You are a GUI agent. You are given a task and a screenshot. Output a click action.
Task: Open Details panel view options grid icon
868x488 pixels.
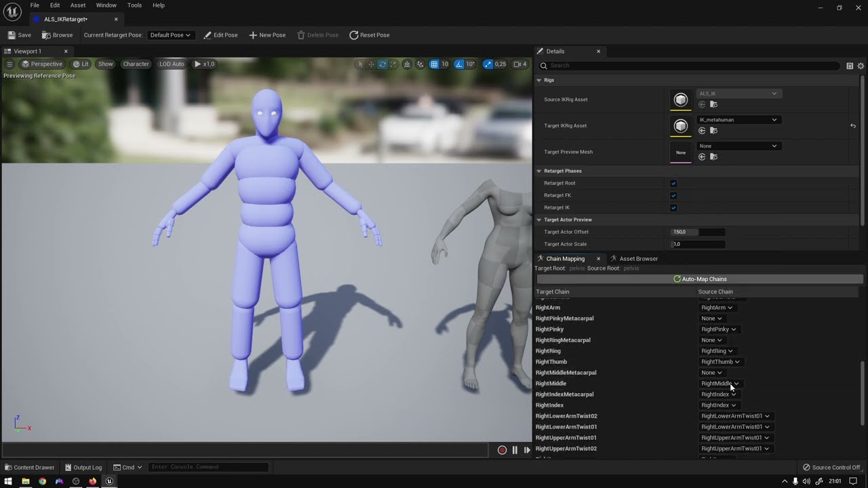point(850,66)
